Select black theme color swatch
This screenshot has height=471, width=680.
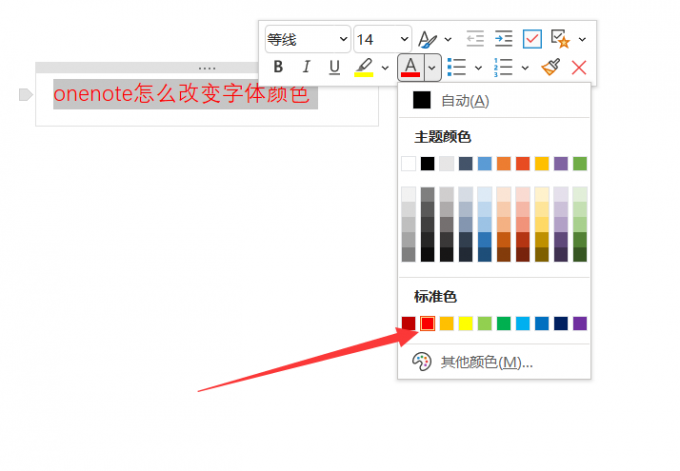tap(428, 164)
